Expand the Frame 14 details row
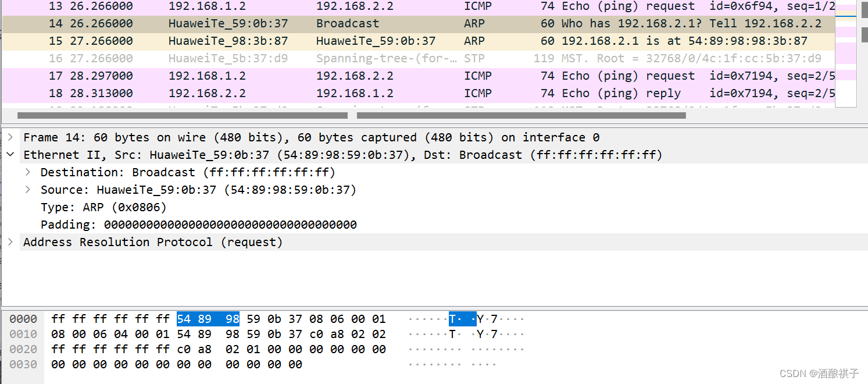 (11, 137)
